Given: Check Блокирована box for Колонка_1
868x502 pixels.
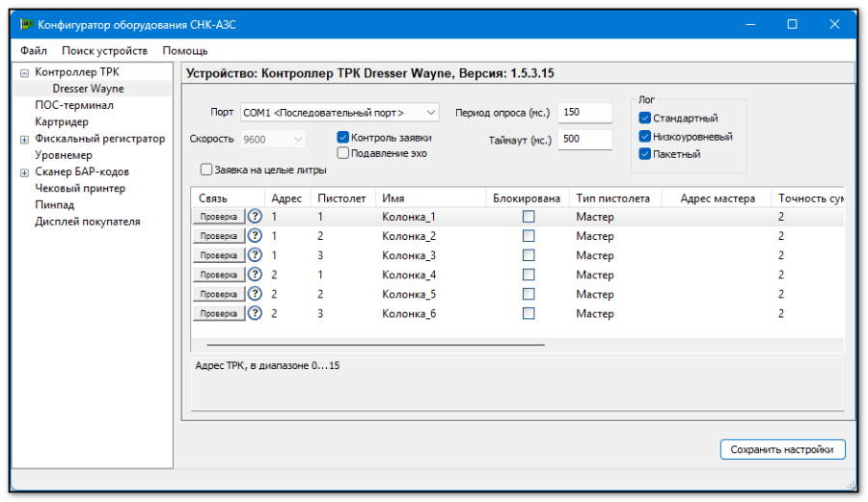Looking at the screenshot, I should (529, 217).
